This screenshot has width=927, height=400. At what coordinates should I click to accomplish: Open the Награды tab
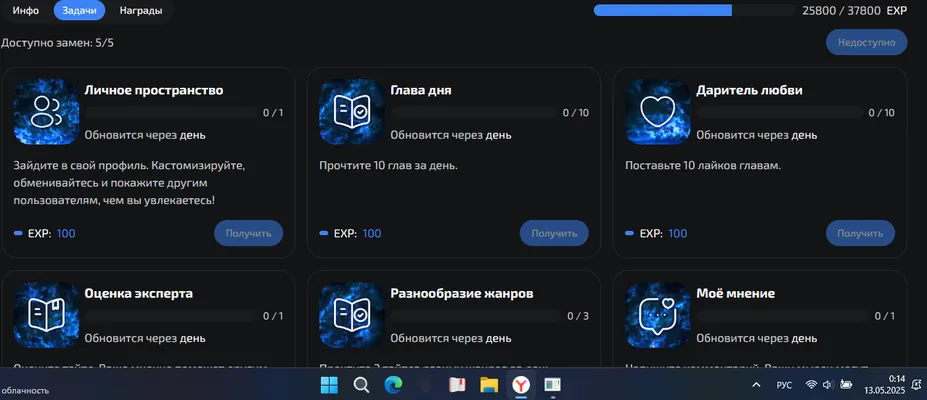pos(141,11)
